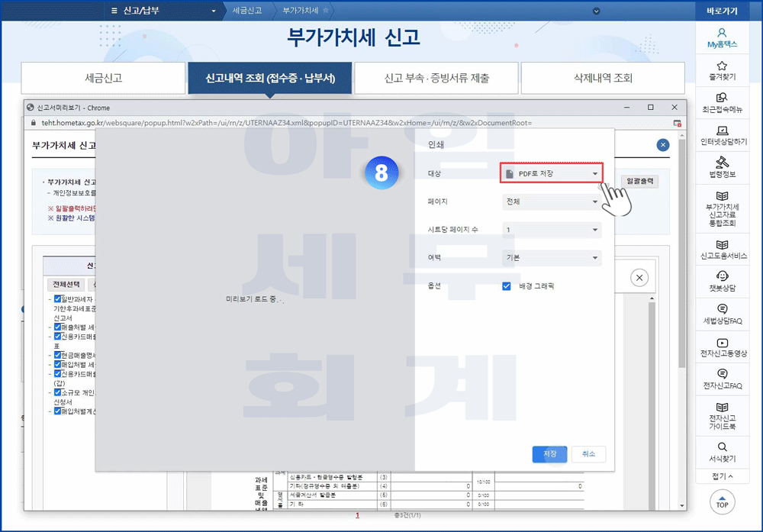Open 서식찾기 search icon
Viewport: 763px width, 532px height.
point(722,452)
